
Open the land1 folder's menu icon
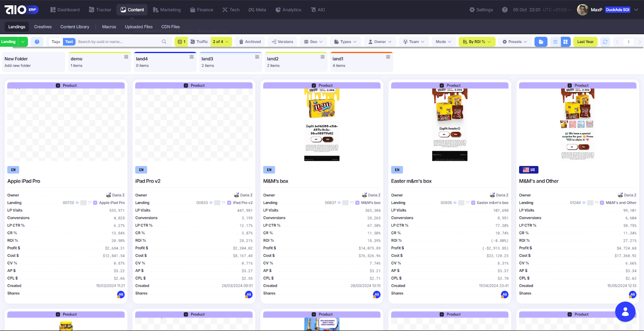pyautogui.click(x=388, y=57)
